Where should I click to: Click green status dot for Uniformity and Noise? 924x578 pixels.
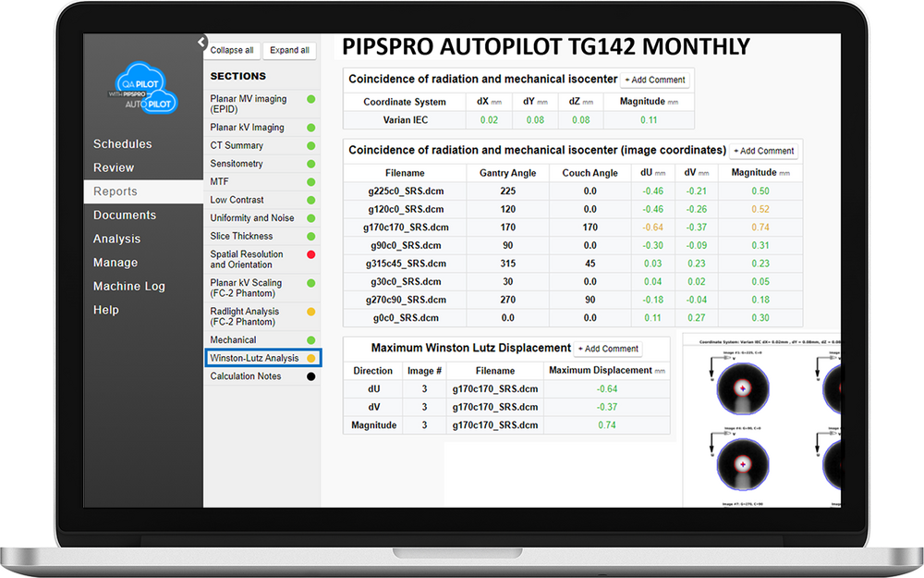(311, 218)
